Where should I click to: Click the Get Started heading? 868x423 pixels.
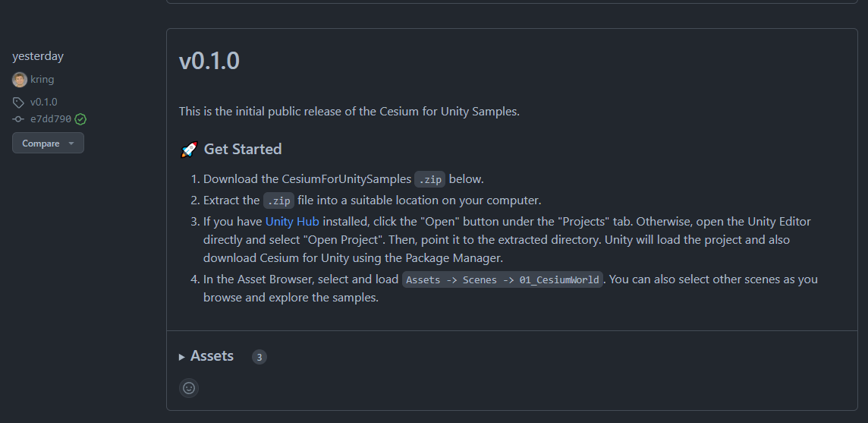click(x=243, y=149)
